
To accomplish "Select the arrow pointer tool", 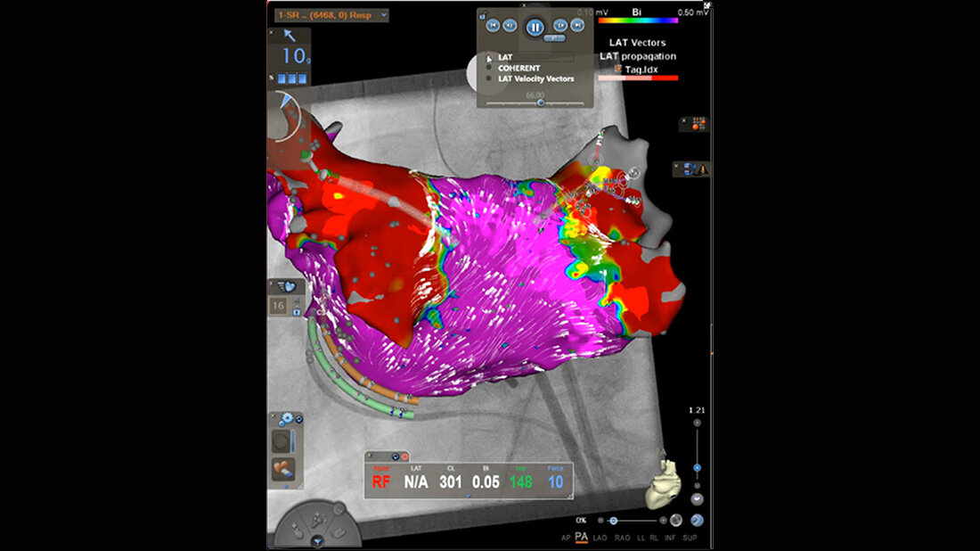I will click(x=290, y=35).
